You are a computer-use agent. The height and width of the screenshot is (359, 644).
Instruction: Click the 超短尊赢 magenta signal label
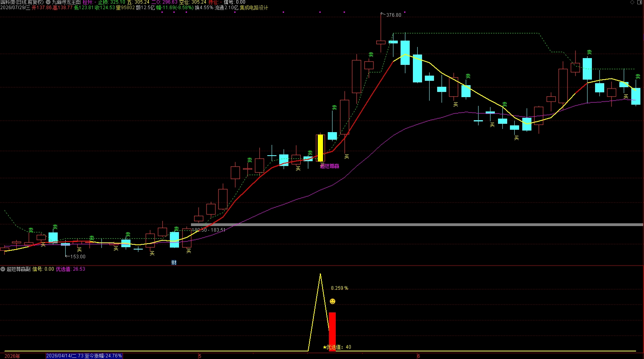pos(330,166)
